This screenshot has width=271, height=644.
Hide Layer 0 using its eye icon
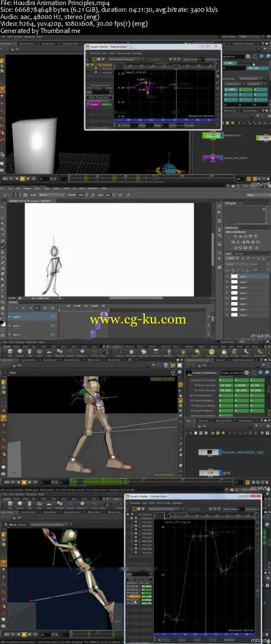click(x=227, y=315)
